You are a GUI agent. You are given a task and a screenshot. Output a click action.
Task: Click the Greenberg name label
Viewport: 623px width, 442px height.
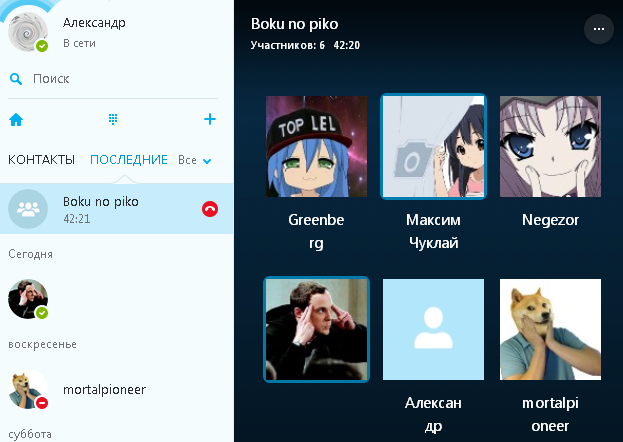[x=316, y=231]
